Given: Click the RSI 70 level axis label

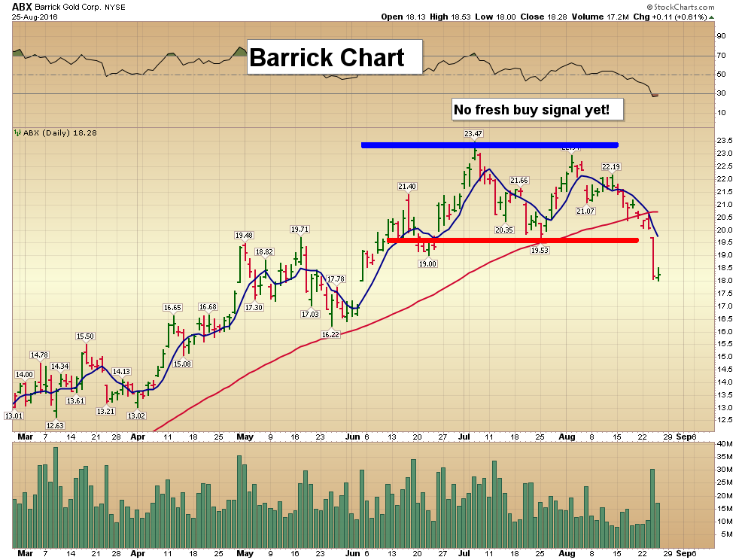Looking at the screenshot, I should [721, 55].
